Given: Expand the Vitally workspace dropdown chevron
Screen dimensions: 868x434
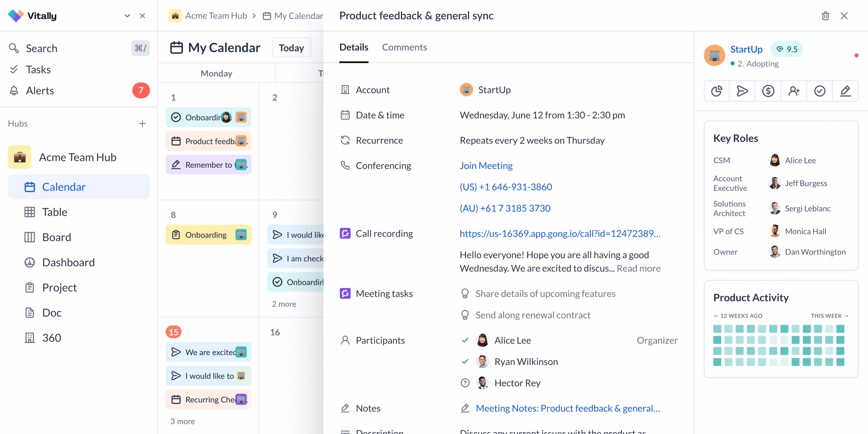Looking at the screenshot, I should click(127, 16).
